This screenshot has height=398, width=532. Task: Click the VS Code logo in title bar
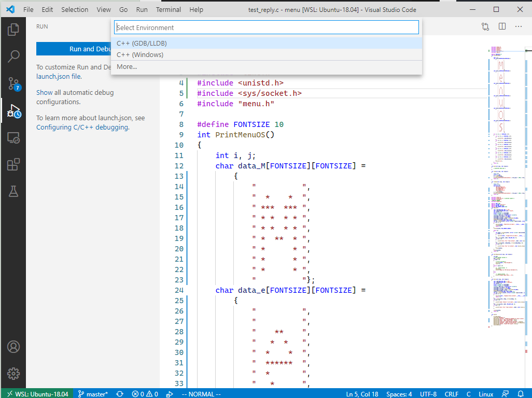(10, 9)
